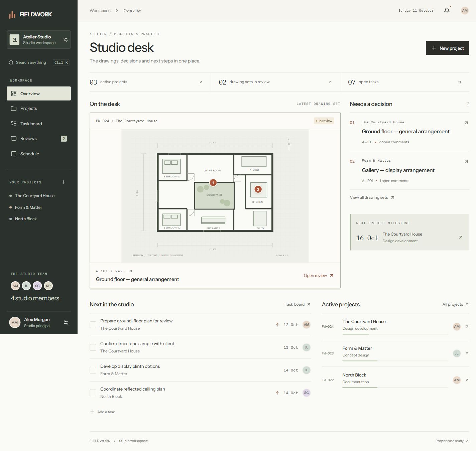Select comment marker 1 on the floor plan
The width and height of the screenshot is (476, 451).
tap(213, 183)
